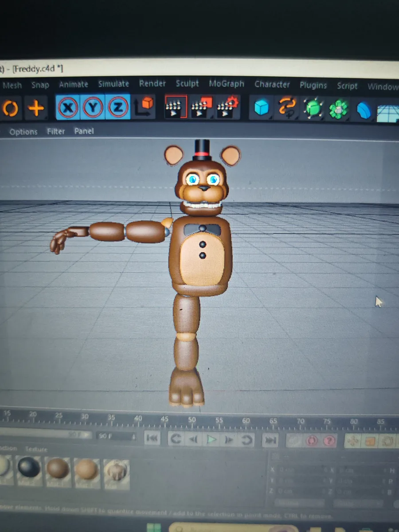This screenshot has height=532, width=399.
Task: Step back one frame
Action: 193,439
